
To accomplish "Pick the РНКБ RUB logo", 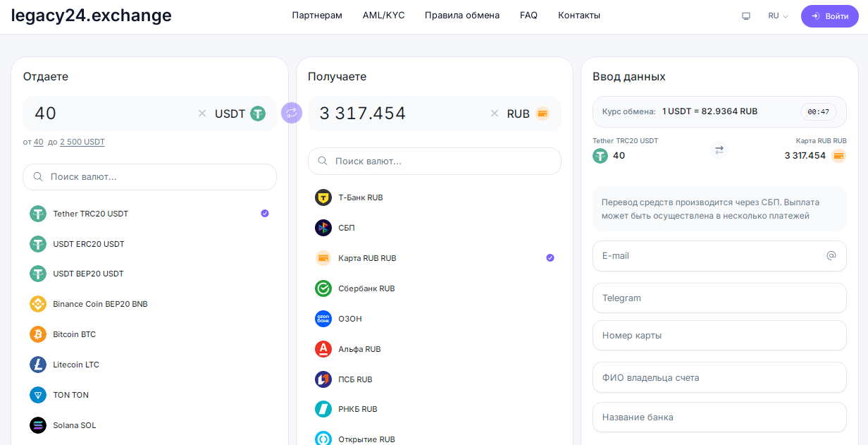I will (323, 409).
